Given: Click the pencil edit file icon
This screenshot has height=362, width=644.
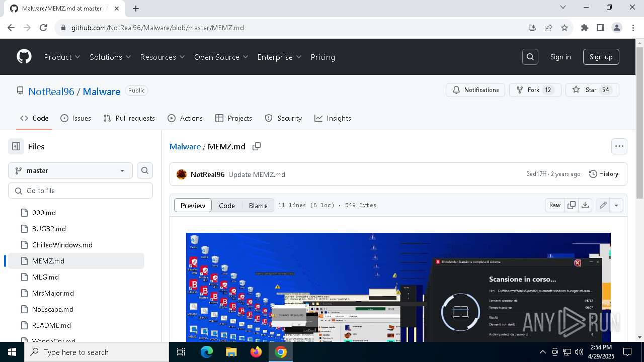Looking at the screenshot, I should pyautogui.click(x=603, y=205).
